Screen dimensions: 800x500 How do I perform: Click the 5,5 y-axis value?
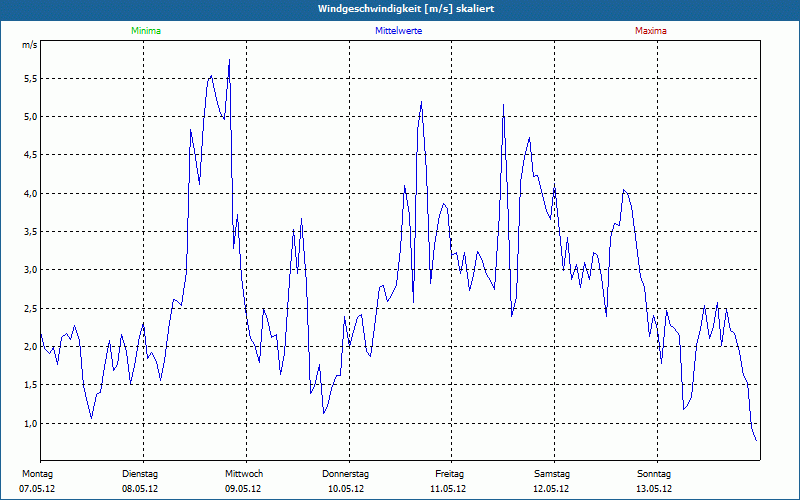coord(29,79)
